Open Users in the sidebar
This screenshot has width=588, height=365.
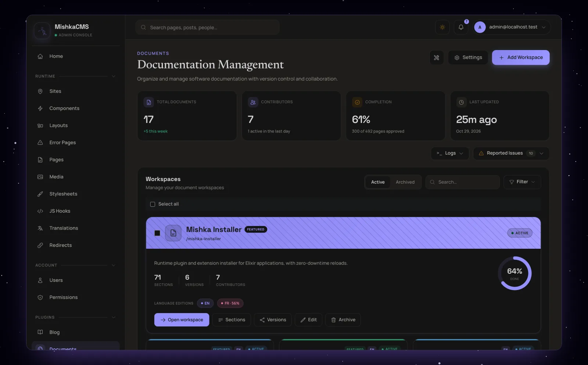[x=76, y=280]
